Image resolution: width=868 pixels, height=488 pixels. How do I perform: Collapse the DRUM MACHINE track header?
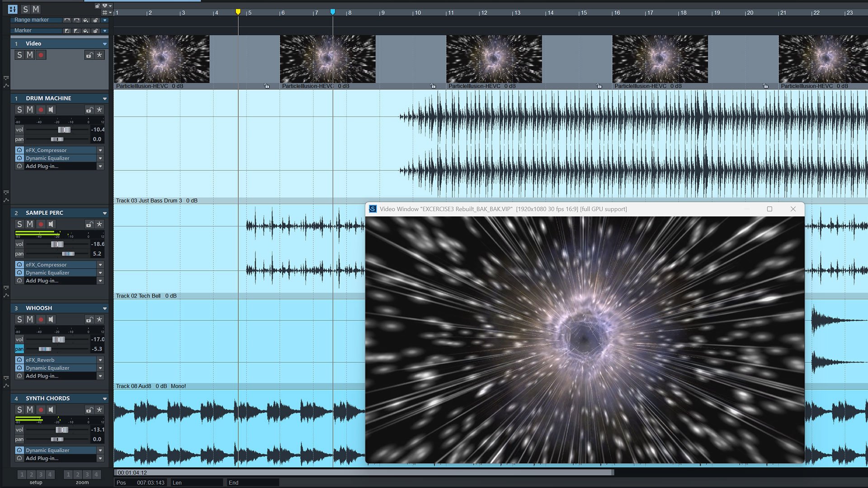[x=105, y=98]
